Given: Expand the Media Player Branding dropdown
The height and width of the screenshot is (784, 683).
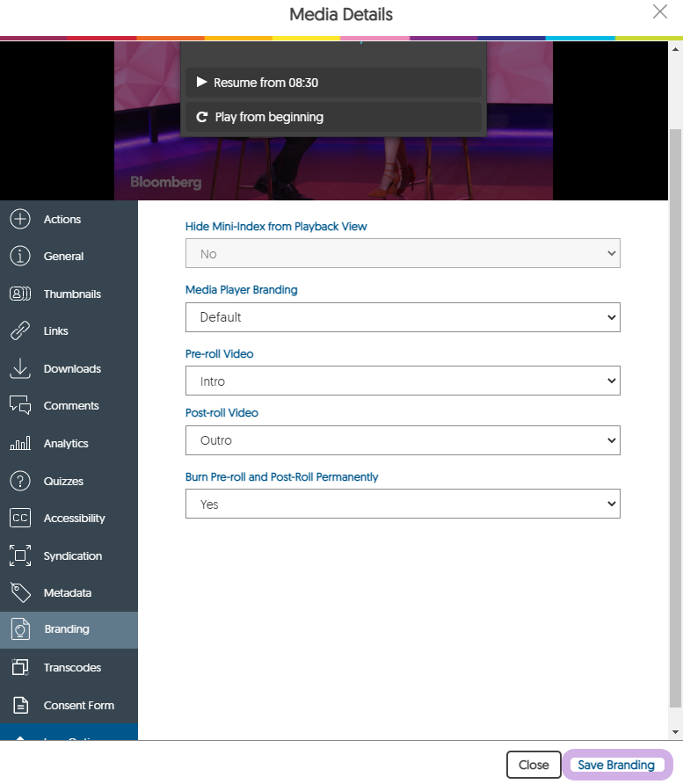Looking at the screenshot, I should [x=403, y=317].
